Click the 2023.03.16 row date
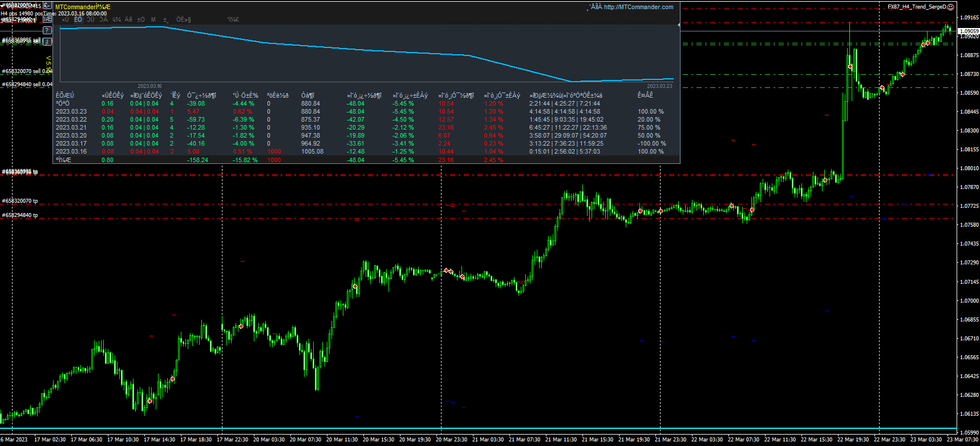980x446 pixels. [71, 151]
